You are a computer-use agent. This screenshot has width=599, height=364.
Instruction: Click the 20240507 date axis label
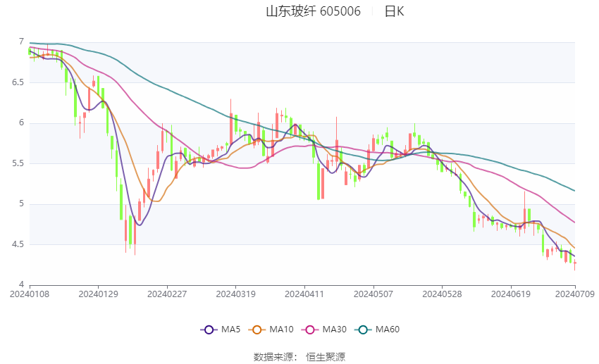(373, 294)
